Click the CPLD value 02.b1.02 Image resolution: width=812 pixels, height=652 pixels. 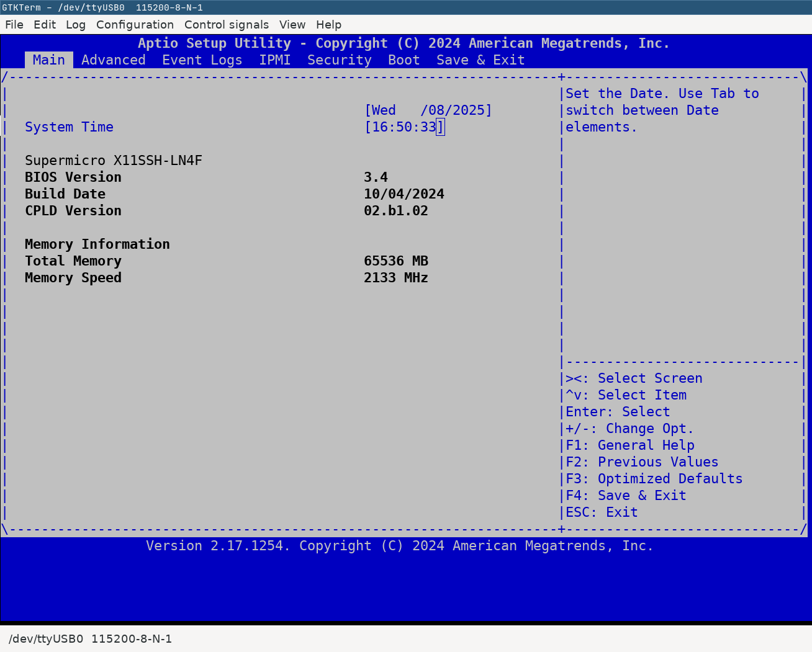point(396,211)
